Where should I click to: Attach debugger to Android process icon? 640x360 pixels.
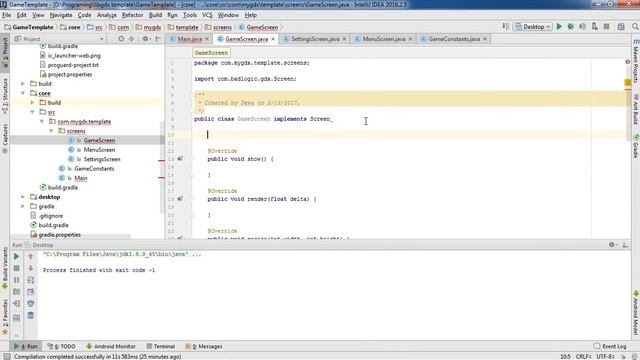coord(595,27)
